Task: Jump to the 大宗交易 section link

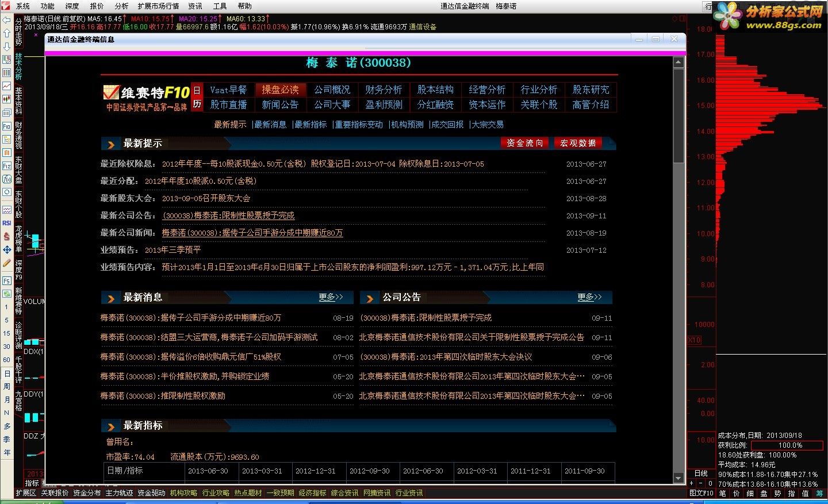Action: pos(488,124)
